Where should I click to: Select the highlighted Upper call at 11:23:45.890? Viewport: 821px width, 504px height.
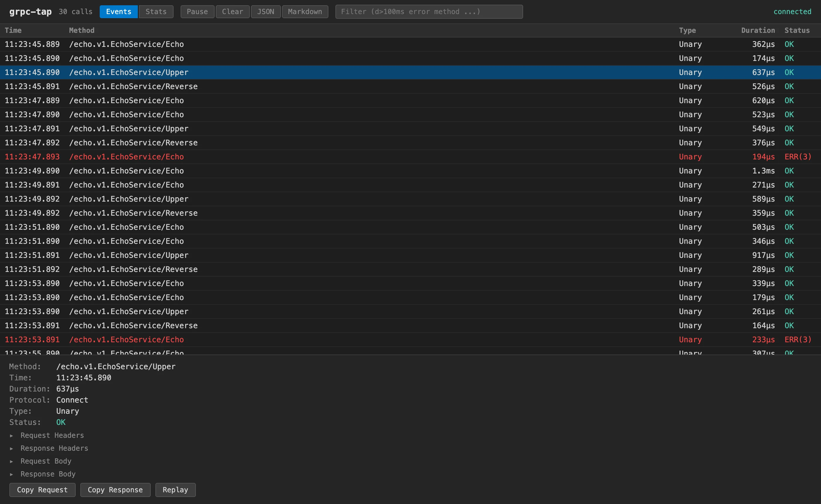coord(410,72)
